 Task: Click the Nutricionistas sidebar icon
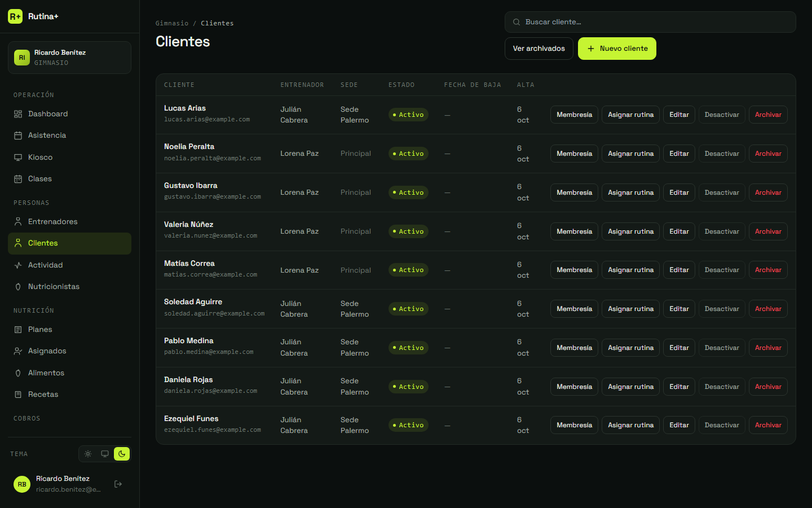(x=18, y=287)
